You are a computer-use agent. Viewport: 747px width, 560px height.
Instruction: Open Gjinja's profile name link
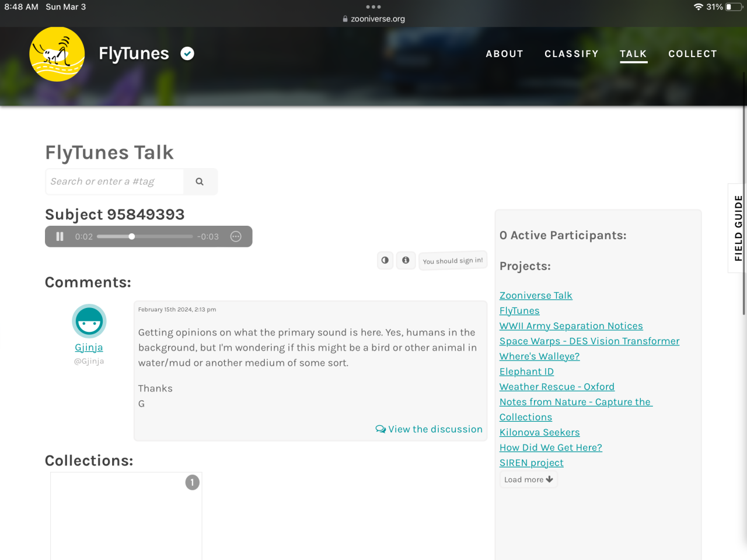[x=89, y=348]
